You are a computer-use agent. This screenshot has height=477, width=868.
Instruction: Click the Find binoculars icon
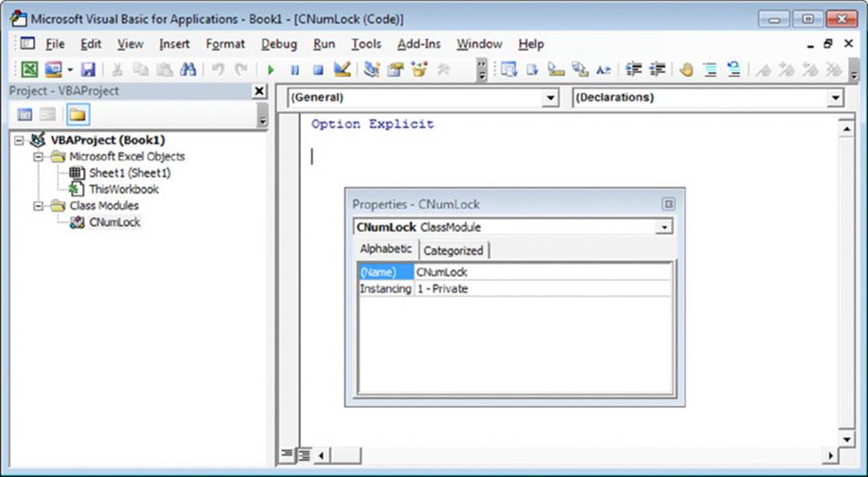[188, 69]
